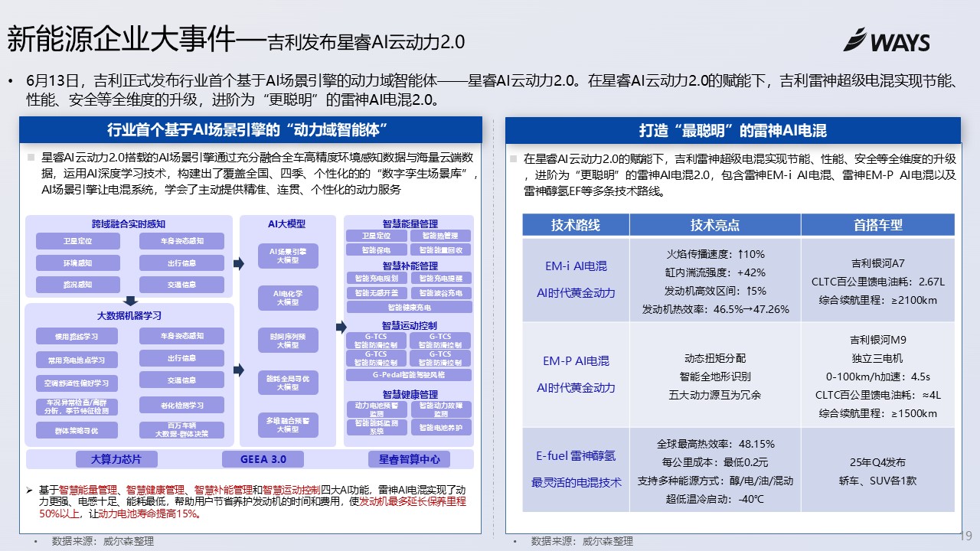Click the 智能充电规划 box
This screenshot has height=551, width=980.
pyautogui.click(x=376, y=278)
